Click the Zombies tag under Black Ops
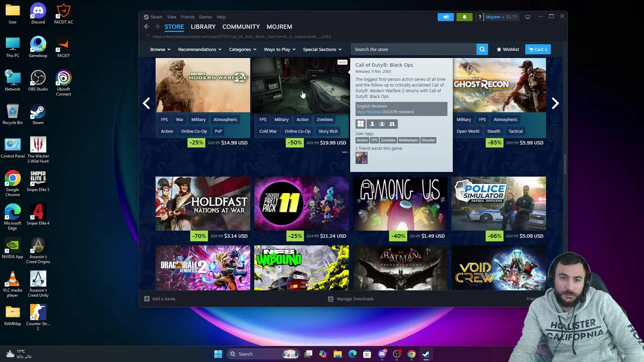This screenshot has height=362, width=644. 325,120
